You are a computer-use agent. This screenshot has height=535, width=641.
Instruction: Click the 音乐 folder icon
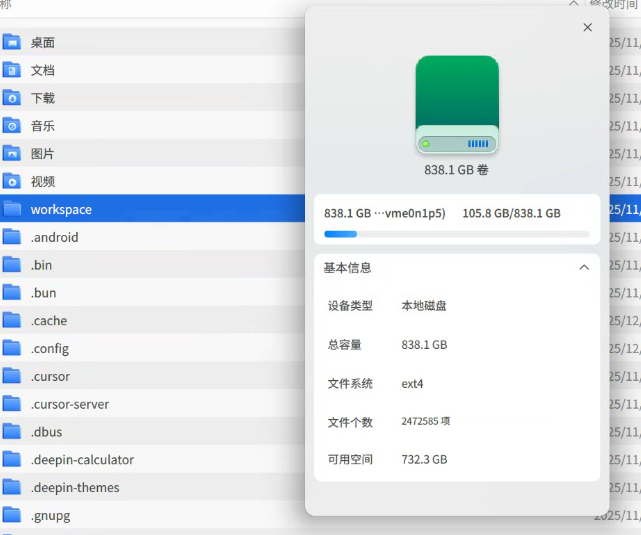(11, 125)
